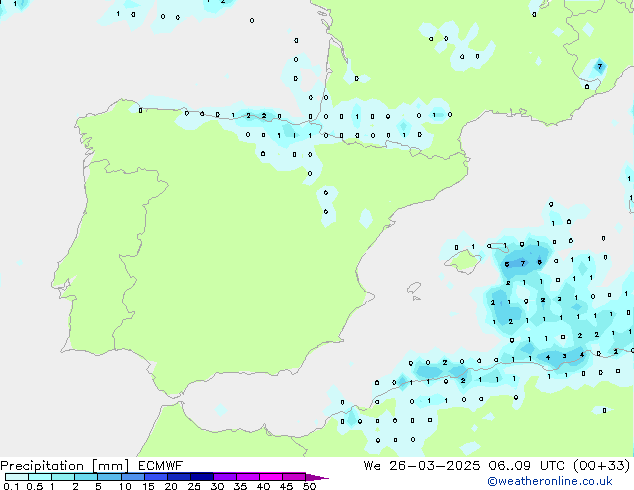Click the legend arrow tip beyond 50
Screen dimensions: 634x490
point(317,477)
